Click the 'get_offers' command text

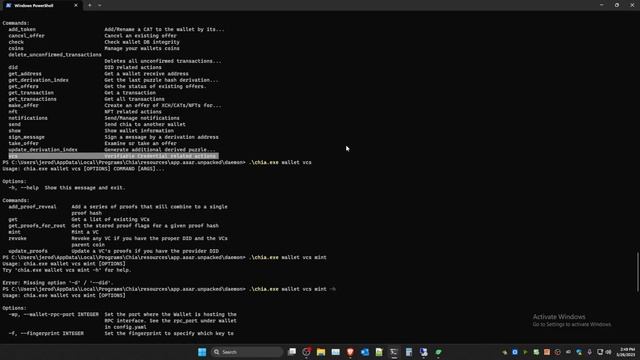(x=23, y=86)
